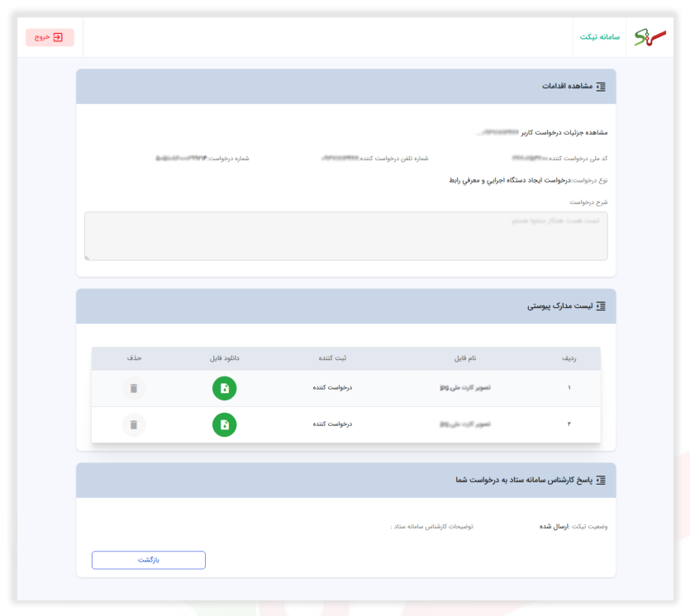Download the file in row ۱
The height and width of the screenshot is (616, 690).
tap(225, 388)
